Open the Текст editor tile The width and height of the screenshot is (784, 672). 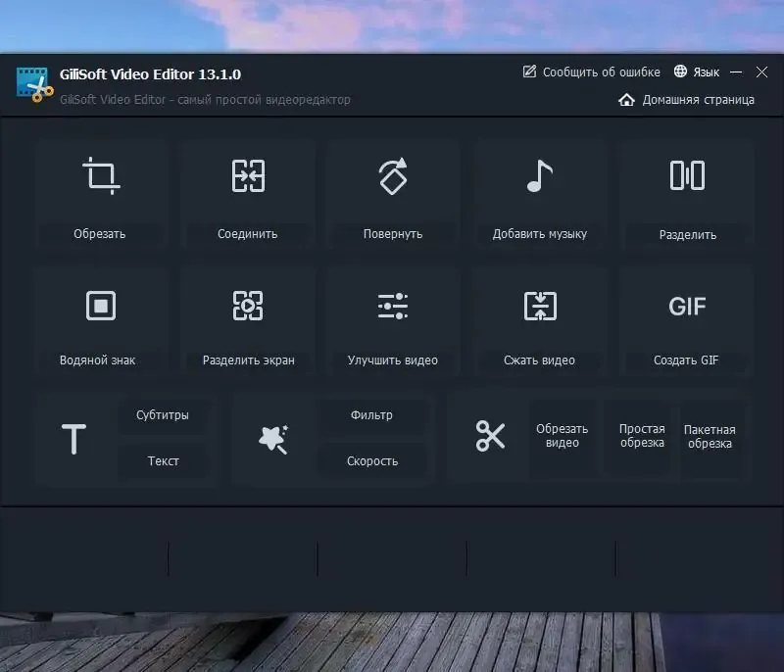click(x=165, y=460)
